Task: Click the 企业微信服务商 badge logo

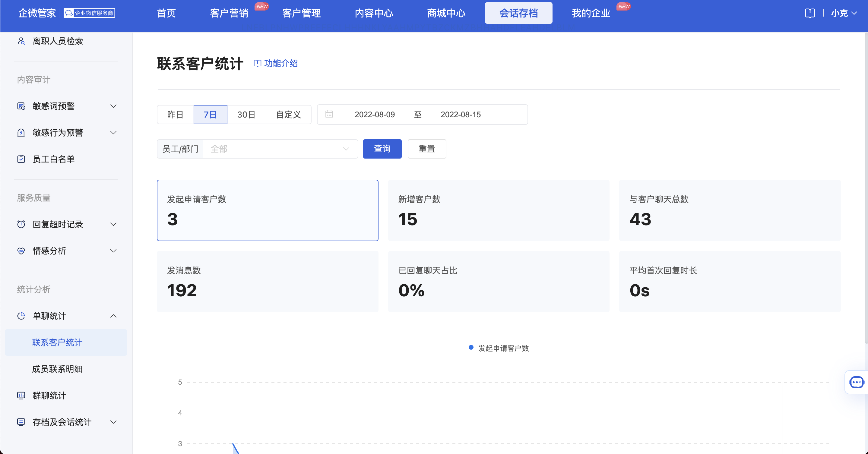Action: (x=89, y=13)
